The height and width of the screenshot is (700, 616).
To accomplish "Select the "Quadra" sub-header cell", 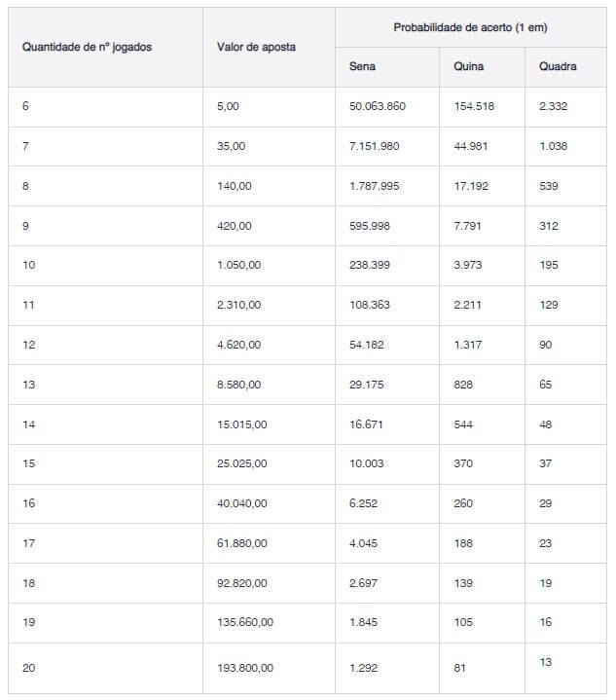I will (x=558, y=66).
